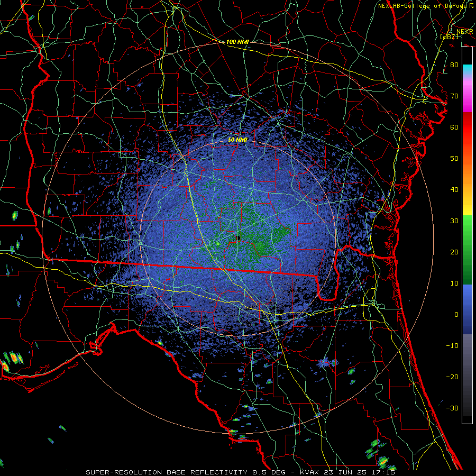
Task: Click the 80 value on the dBZ scale
Action: (x=454, y=65)
